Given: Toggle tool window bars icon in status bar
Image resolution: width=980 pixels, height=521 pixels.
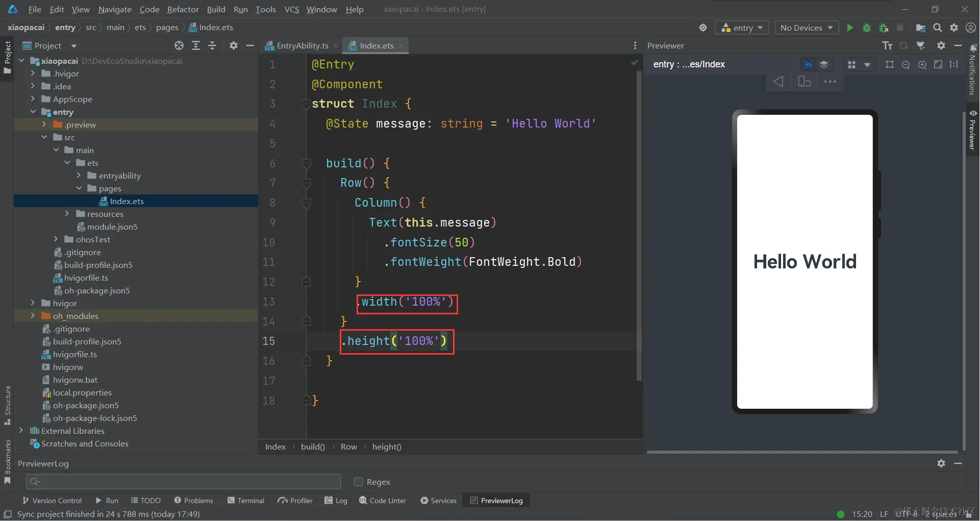Looking at the screenshot, I should [8, 514].
